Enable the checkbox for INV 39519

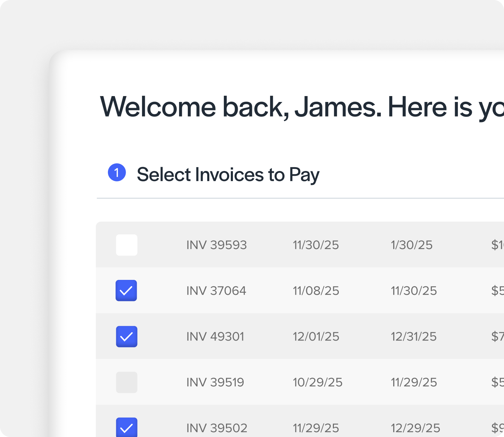pyautogui.click(x=126, y=382)
